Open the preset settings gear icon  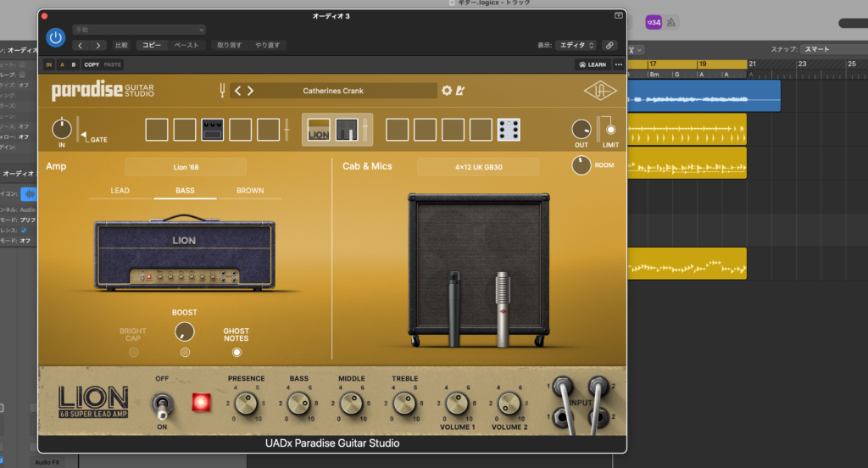pos(447,91)
